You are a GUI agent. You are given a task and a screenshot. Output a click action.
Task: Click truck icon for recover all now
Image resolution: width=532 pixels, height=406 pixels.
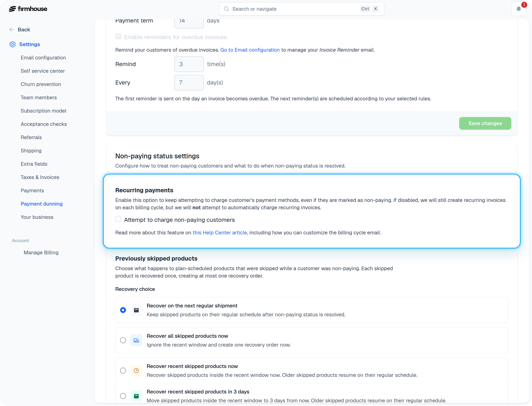pyautogui.click(x=136, y=340)
